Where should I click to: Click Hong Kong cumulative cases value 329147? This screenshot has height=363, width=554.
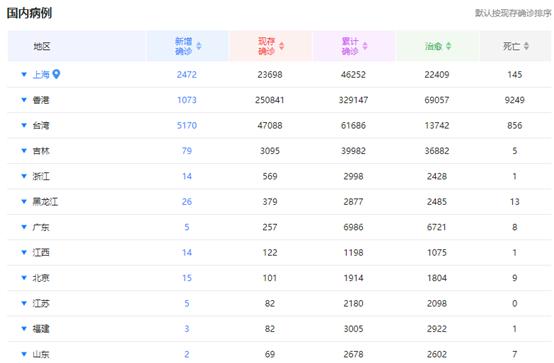pyautogui.click(x=353, y=100)
